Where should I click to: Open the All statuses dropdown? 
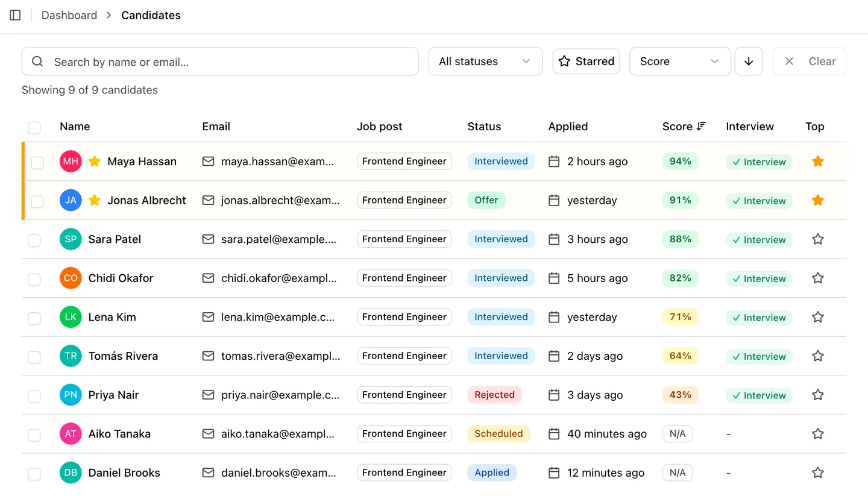tap(485, 61)
